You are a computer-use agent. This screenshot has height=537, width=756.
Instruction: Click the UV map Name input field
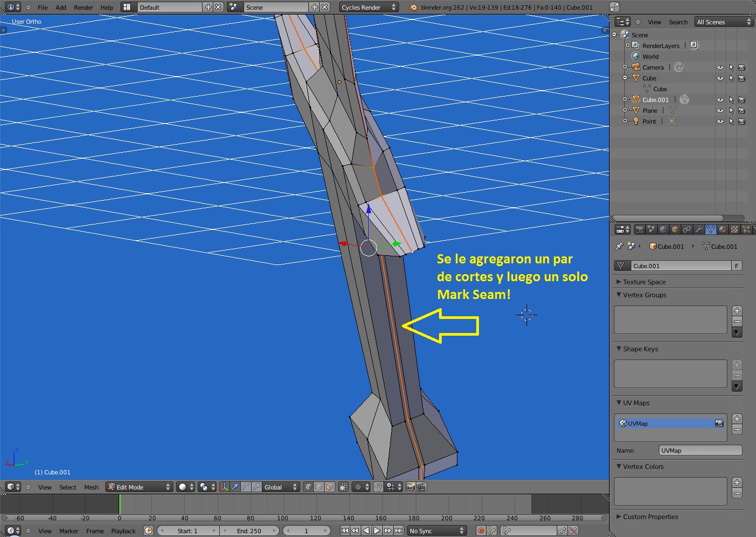coord(700,450)
